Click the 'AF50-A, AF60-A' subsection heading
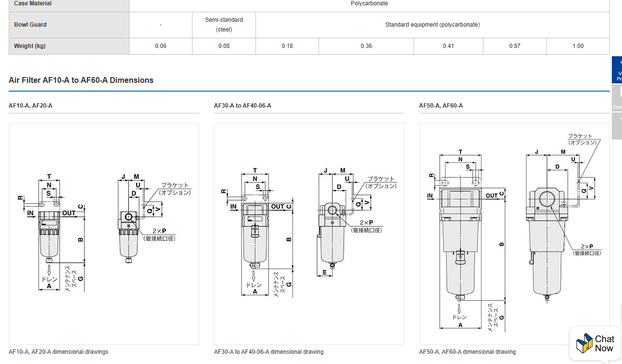This screenshot has width=622, height=364. point(441,106)
